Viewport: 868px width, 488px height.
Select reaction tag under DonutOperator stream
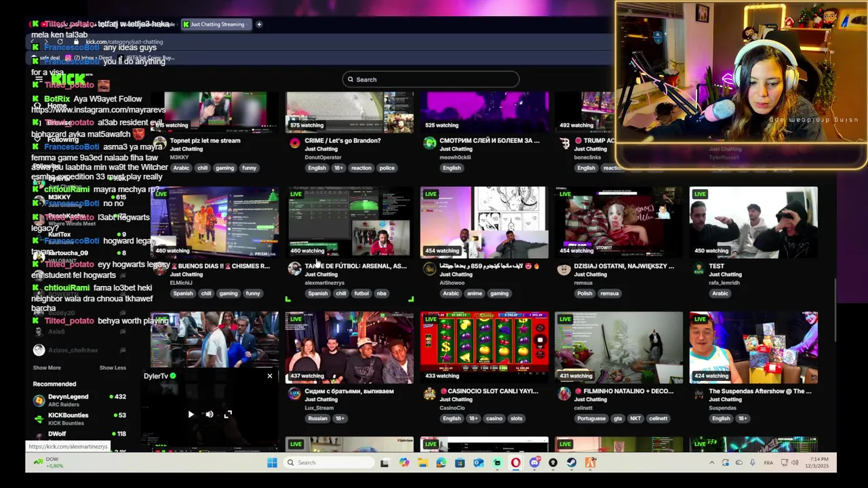tap(361, 168)
